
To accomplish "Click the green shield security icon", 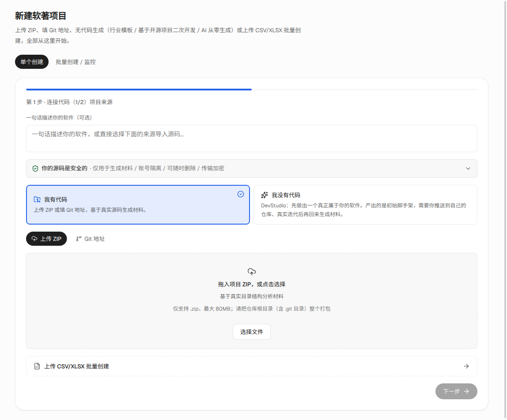I will (35, 169).
